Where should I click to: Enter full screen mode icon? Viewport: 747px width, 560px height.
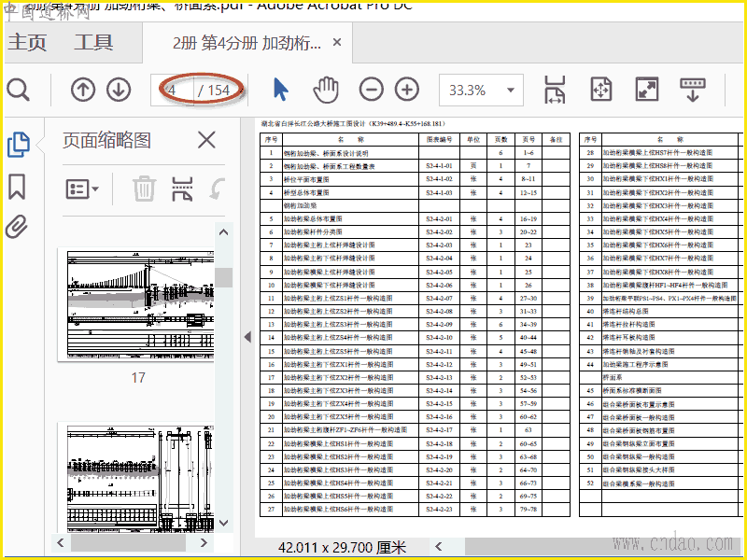(646, 90)
